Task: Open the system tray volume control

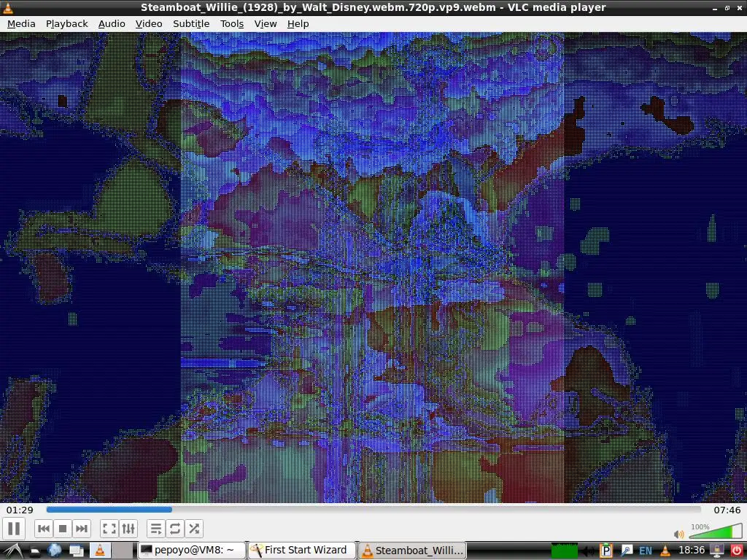Action: coord(589,551)
